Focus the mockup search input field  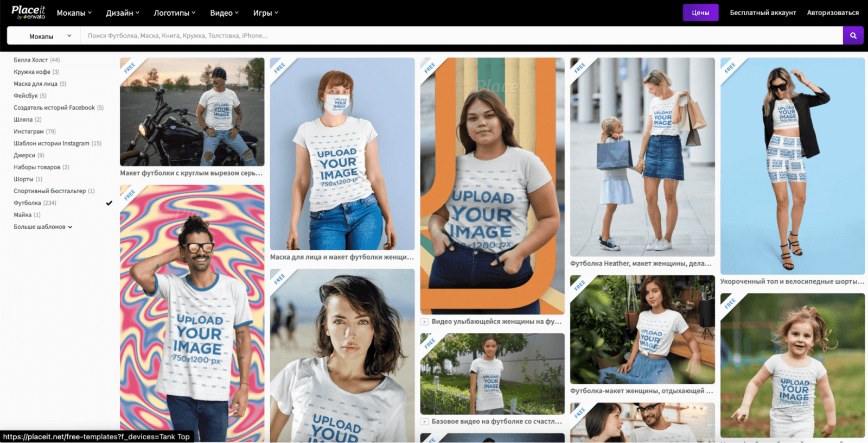(x=461, y=36)
